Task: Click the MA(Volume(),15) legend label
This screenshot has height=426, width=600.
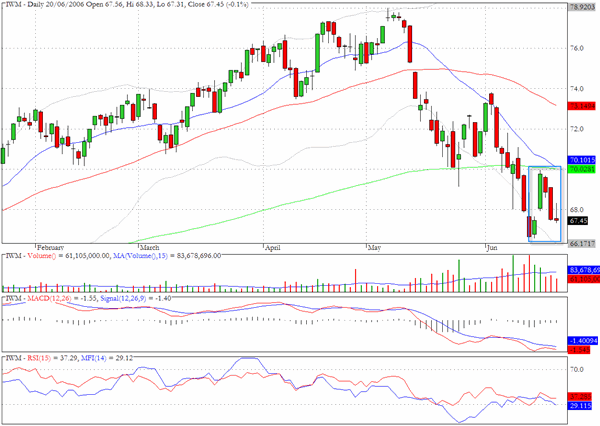Action: 140,256
